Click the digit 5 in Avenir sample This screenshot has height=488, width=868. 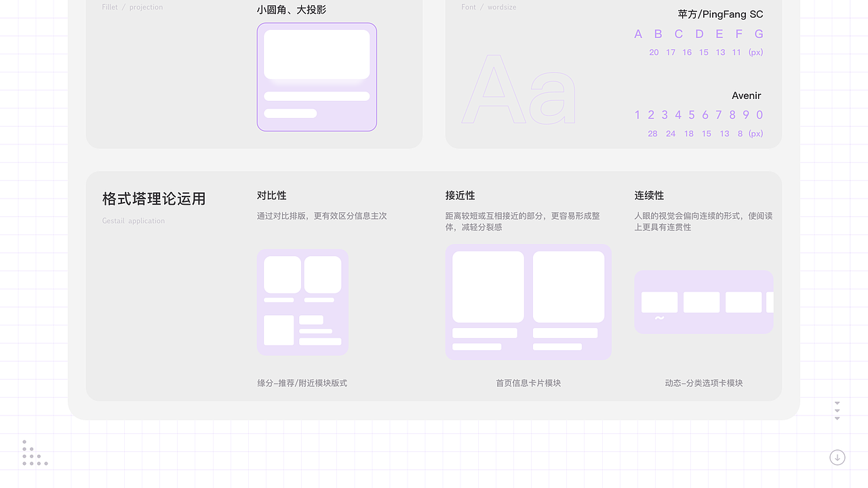[x=692, y=115]
